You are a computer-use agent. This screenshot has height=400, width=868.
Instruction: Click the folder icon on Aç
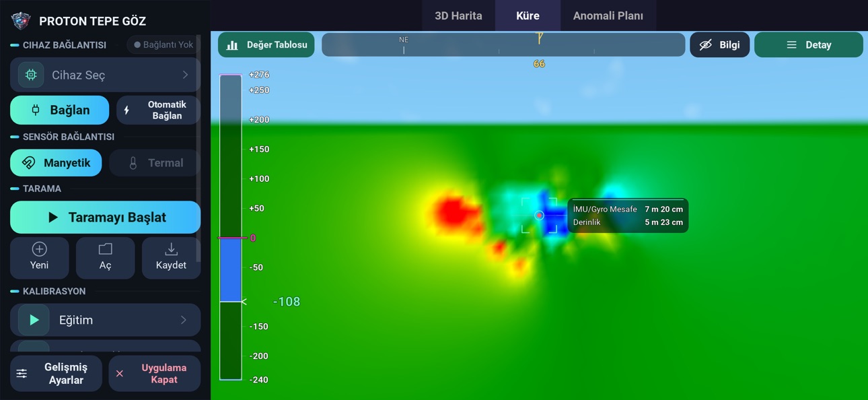point(106,249)
